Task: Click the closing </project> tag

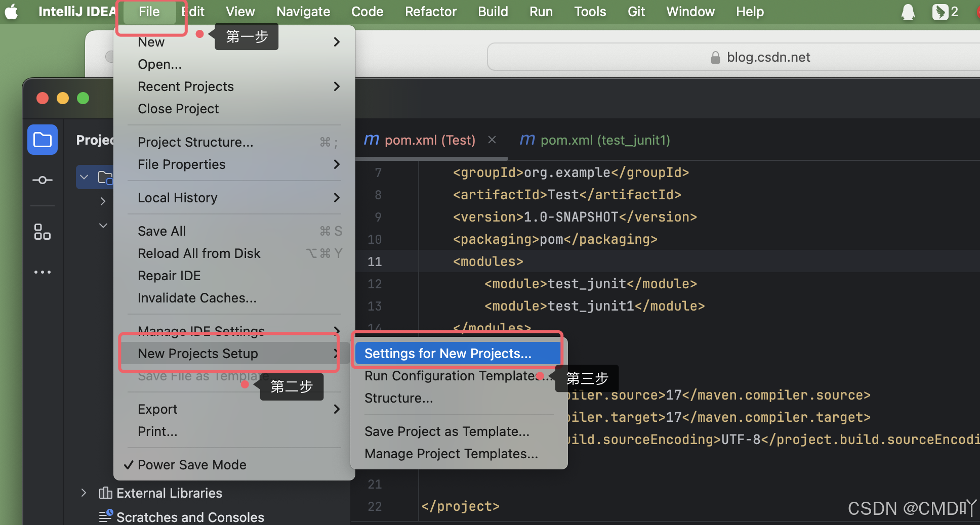Action: click(461, 506)
